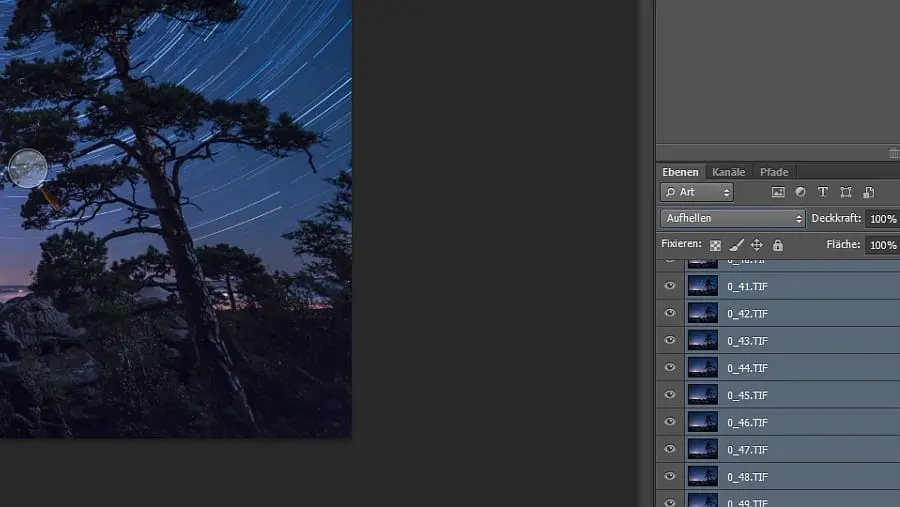Open the Aufhellen blend mode dropdown
Viewport: 900px width, 507px height.
click(732, 218)
